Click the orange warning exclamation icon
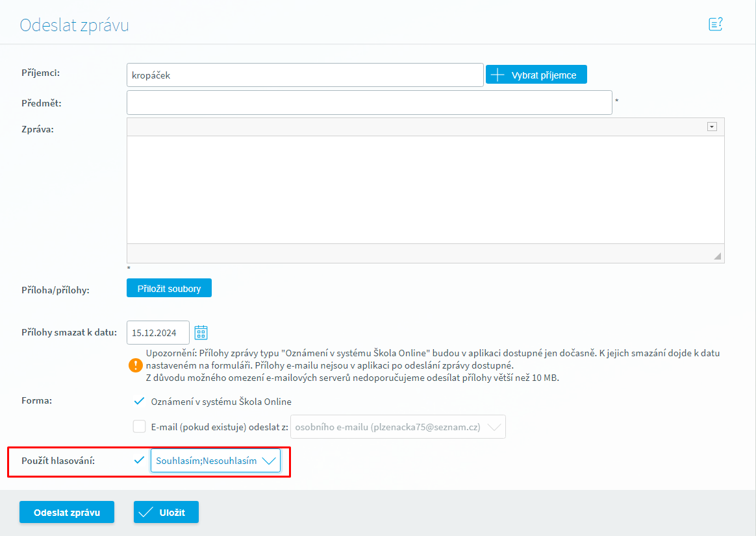The image size is (756, 536). tap(135, 365)
